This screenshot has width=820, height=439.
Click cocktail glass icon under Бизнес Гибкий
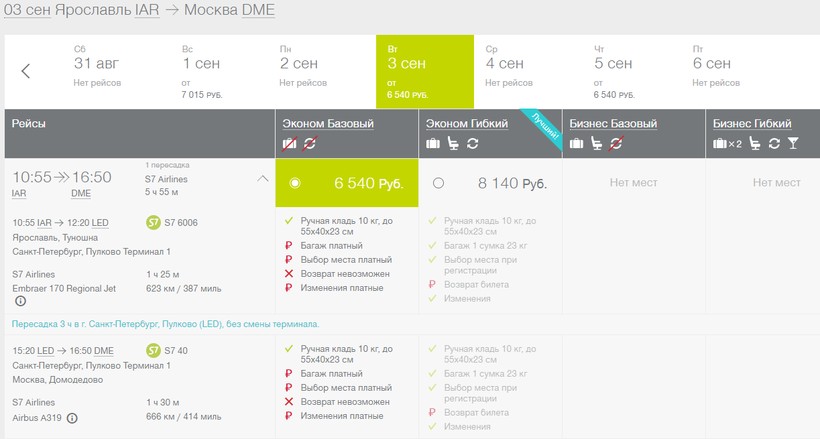(793, 143)
